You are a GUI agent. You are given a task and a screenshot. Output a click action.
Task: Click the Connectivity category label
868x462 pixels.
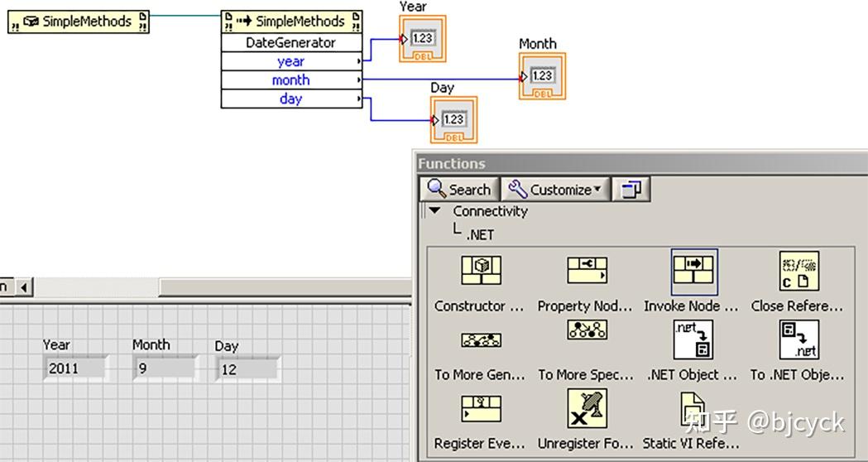point(490,211)
